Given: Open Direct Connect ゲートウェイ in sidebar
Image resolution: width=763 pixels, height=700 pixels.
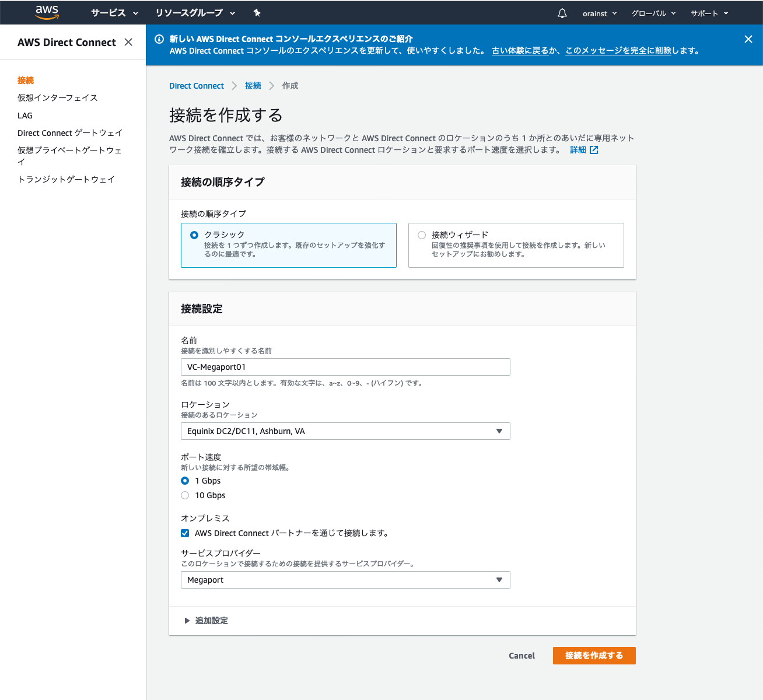Looking at the screenshot, I should [70, 133].
